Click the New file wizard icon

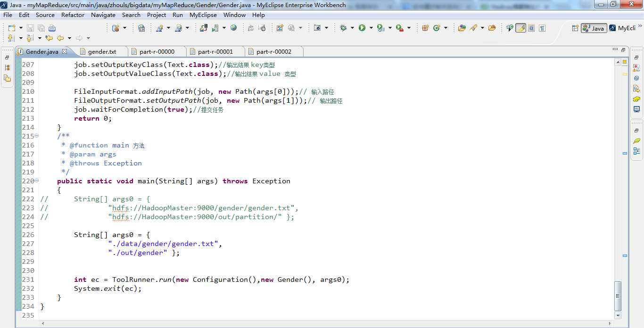point(11,28)
